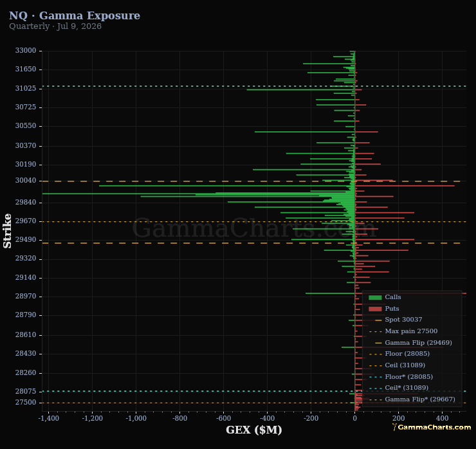Viewport: 476px width, 449px height.
Task: Click the GEX ($M) axis title
Action: (x=254, y=430)
